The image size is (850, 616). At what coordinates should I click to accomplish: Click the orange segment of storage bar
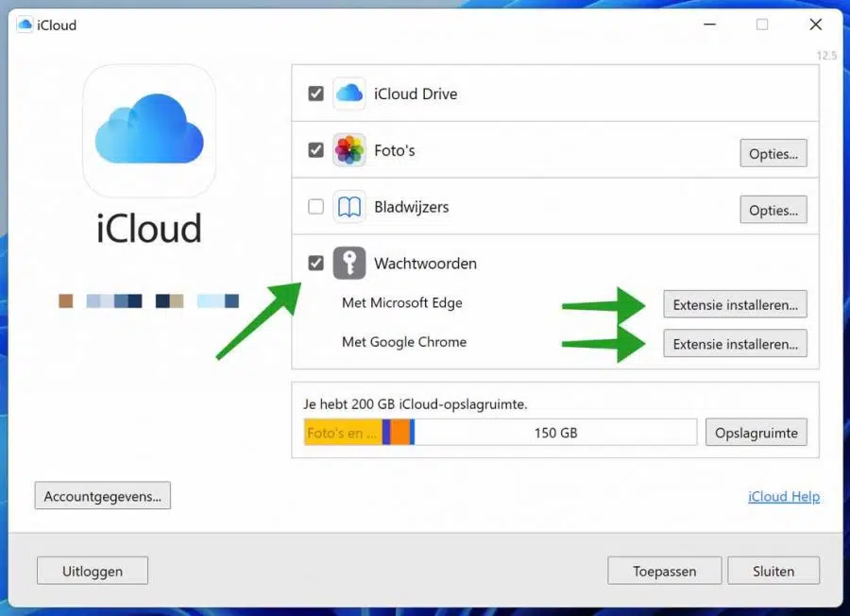400,432
